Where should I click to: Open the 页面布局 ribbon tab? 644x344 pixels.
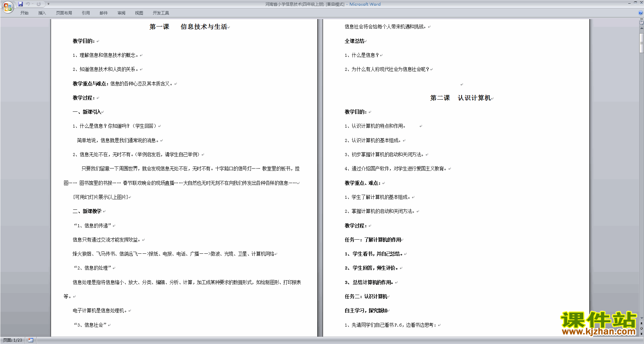(x=64, y=13)
